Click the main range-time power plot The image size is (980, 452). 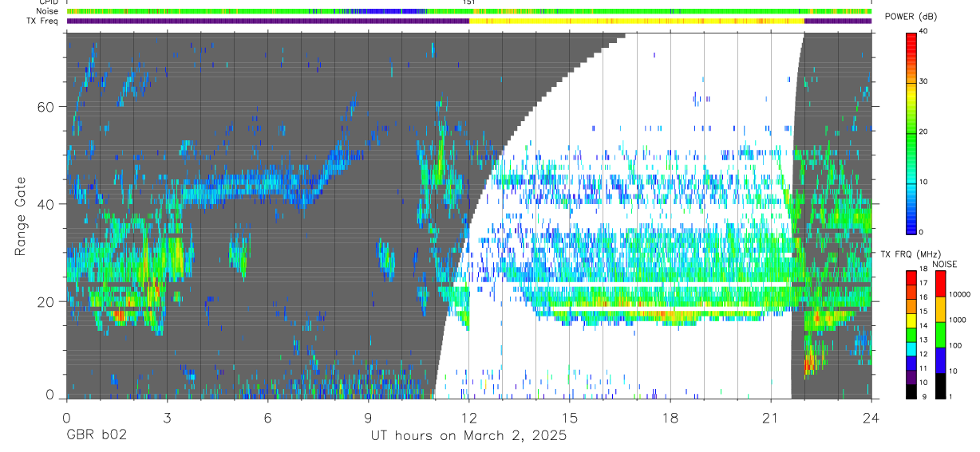pyautogui.click(x=468, y=215)
